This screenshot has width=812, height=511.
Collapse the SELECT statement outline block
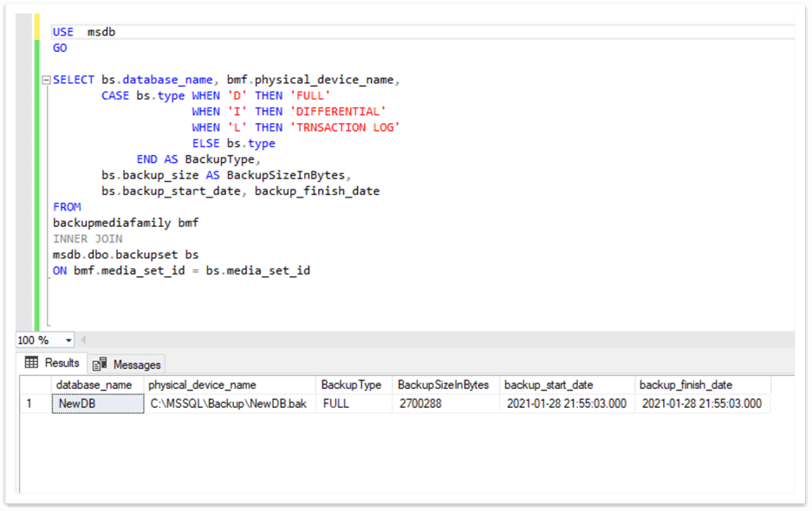[x=46, y=81]
